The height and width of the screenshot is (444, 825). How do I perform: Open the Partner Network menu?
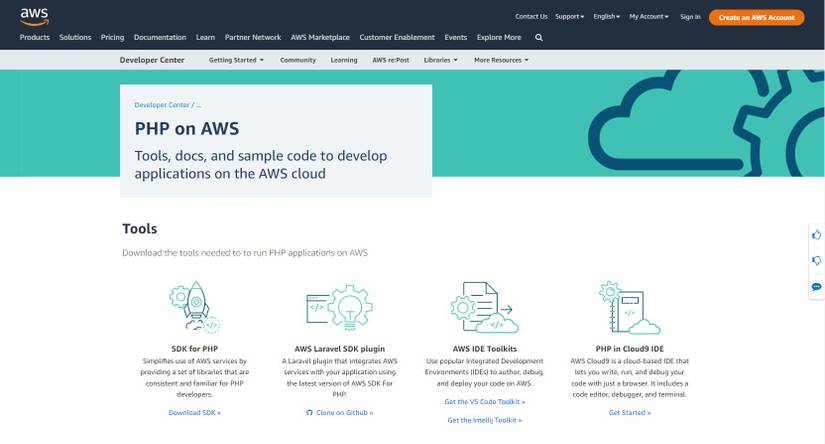[x=253, y=37]
